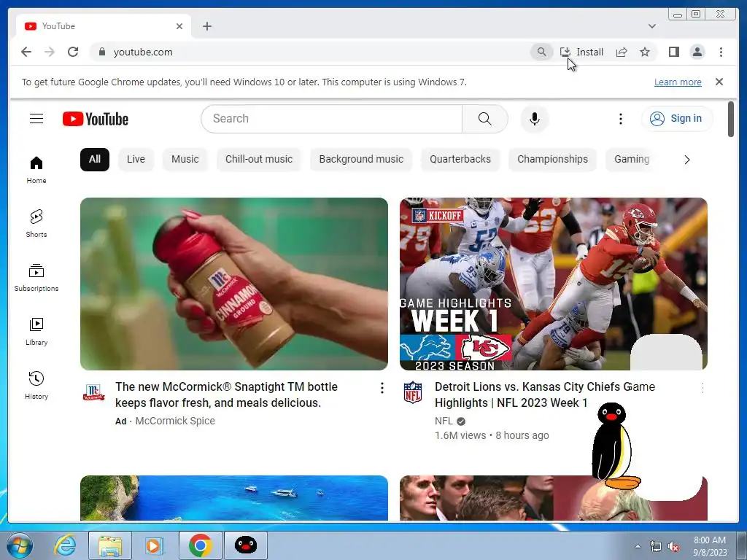
Task: Install YouTube app from address bar
Action: [581, 52]
